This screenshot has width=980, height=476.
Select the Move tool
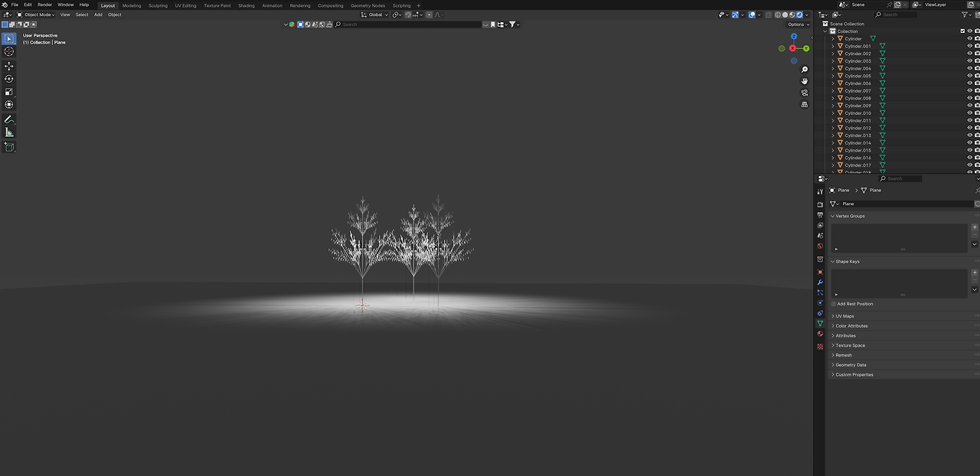pos(9,66)
